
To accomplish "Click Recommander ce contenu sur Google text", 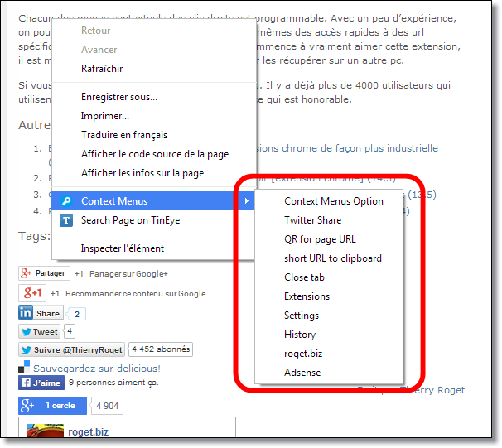I will point(135,294).
